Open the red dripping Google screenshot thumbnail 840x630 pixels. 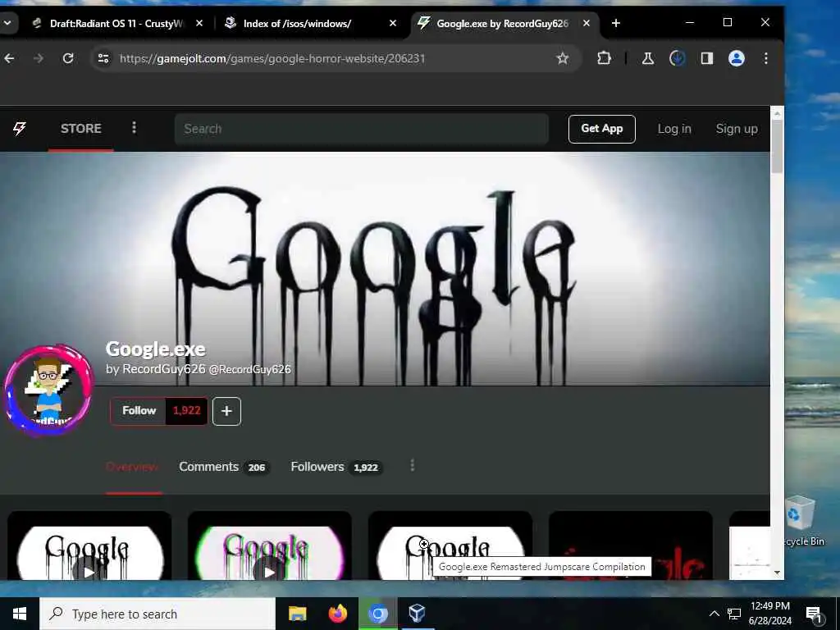(631, 546)
